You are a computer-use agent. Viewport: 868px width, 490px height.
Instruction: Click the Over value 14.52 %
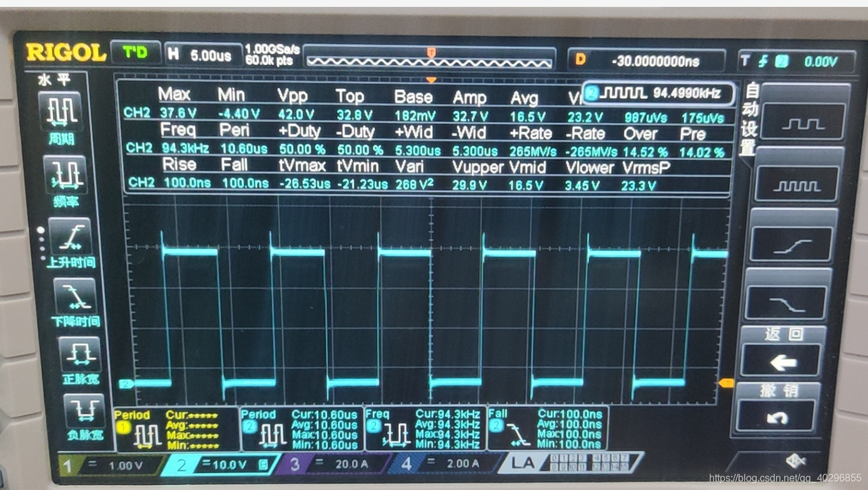pos(646,152)
